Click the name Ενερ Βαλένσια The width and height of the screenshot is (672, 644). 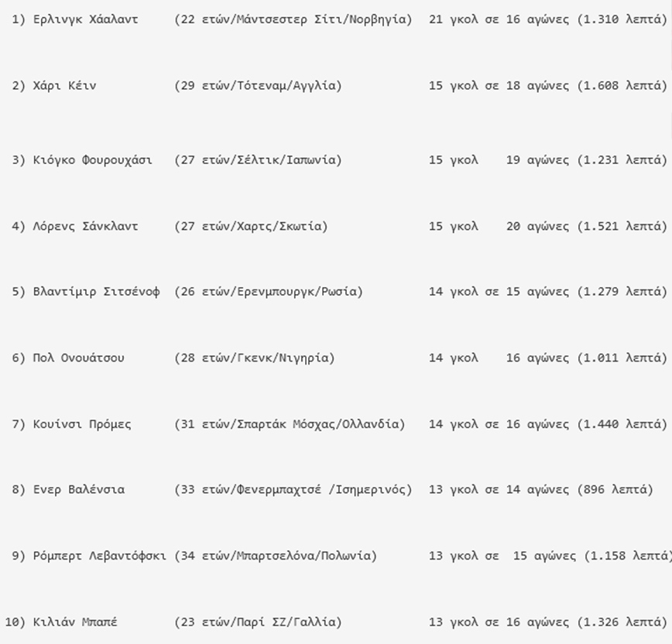[79, 490]
